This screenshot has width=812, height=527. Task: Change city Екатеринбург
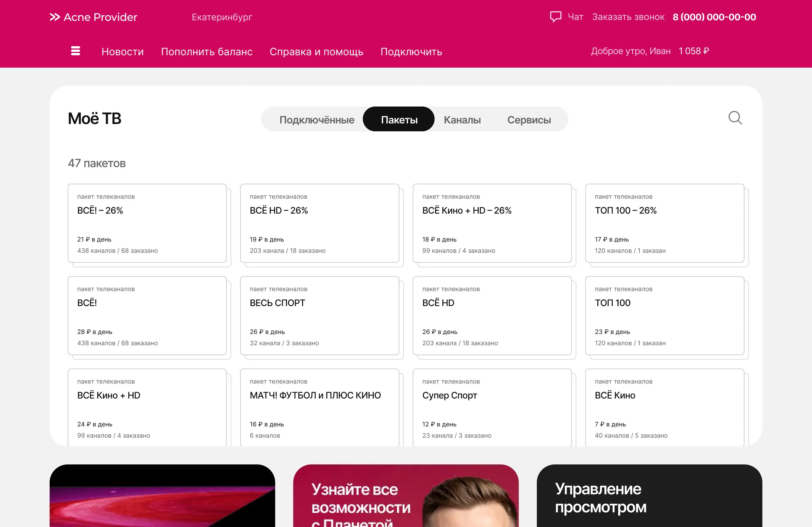tap(222, 17)
